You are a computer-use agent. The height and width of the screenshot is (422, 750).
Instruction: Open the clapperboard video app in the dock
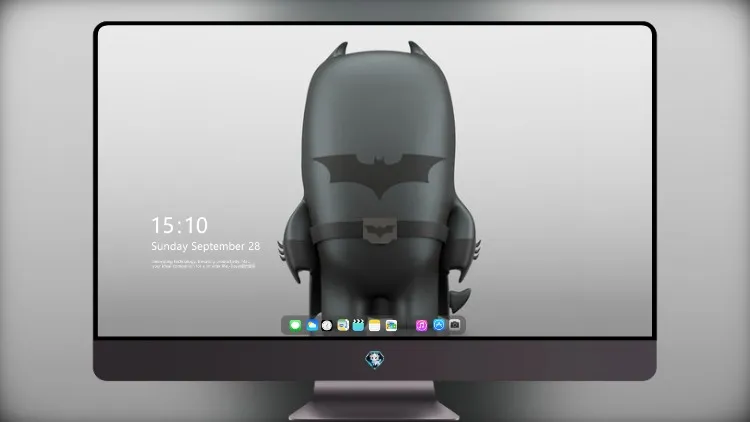(358, 325)
